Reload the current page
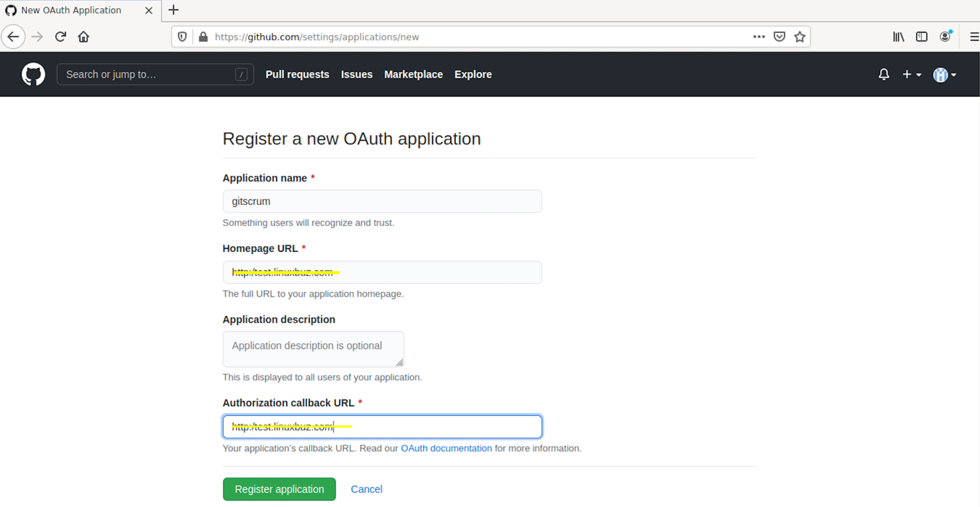This screenshot has height=507, width=980. (x=60, y=37)
